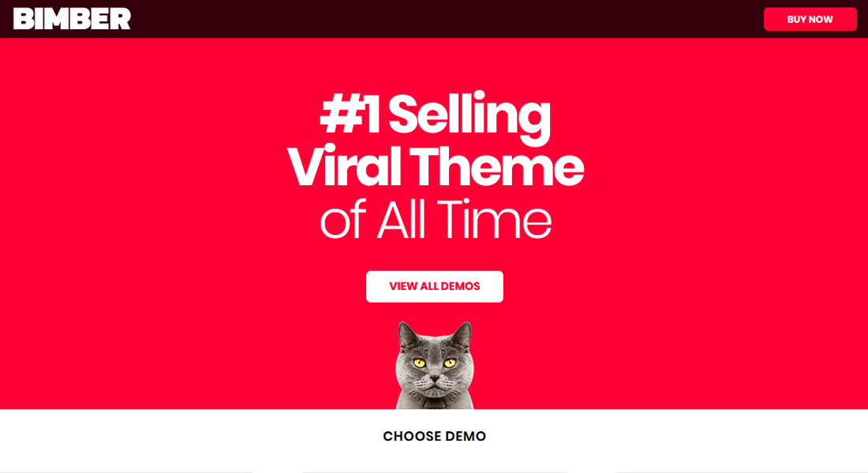This screenshot has width=868, height=473.
Task: Click the cat's nose
Action: [434, 379]
